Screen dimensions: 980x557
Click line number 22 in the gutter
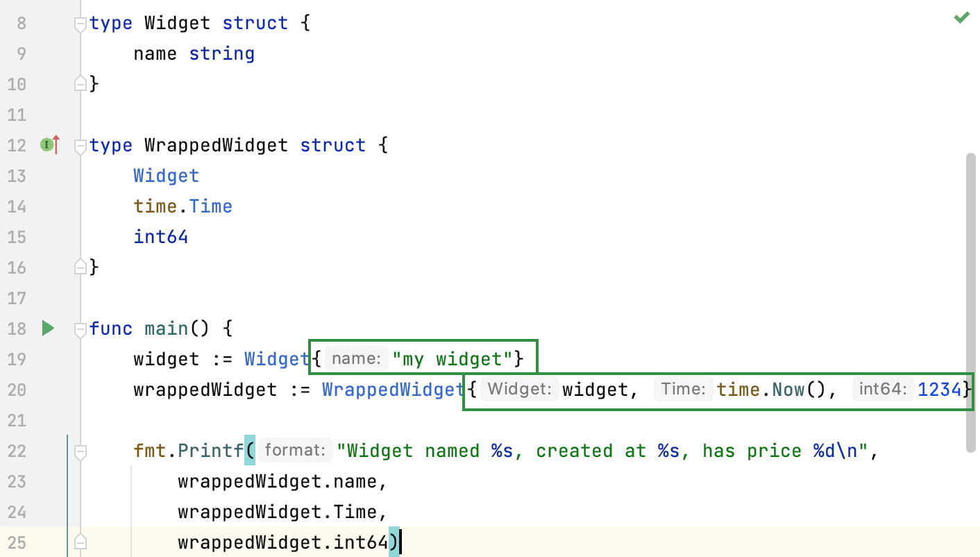pyautogui.click(x=17, y=451)
